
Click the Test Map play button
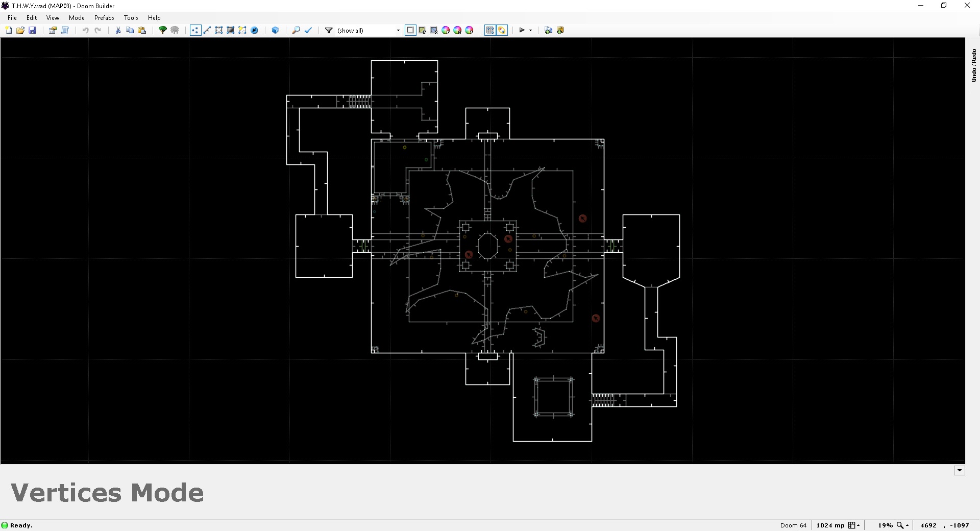pos(522,30)
